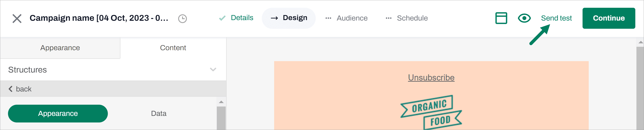Close the campaign editor with the X icon
The height and width of the screenshot is (130, 644).
point(17,18)
